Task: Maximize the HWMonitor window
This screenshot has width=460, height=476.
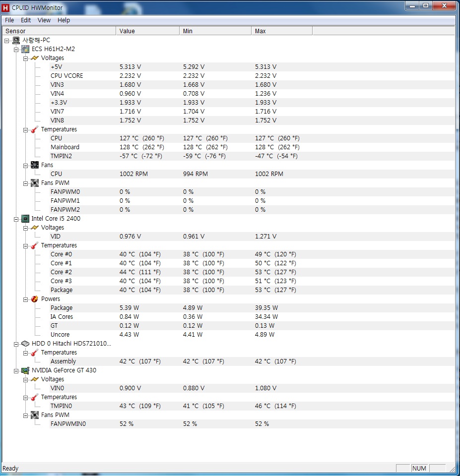Action: 426,6
